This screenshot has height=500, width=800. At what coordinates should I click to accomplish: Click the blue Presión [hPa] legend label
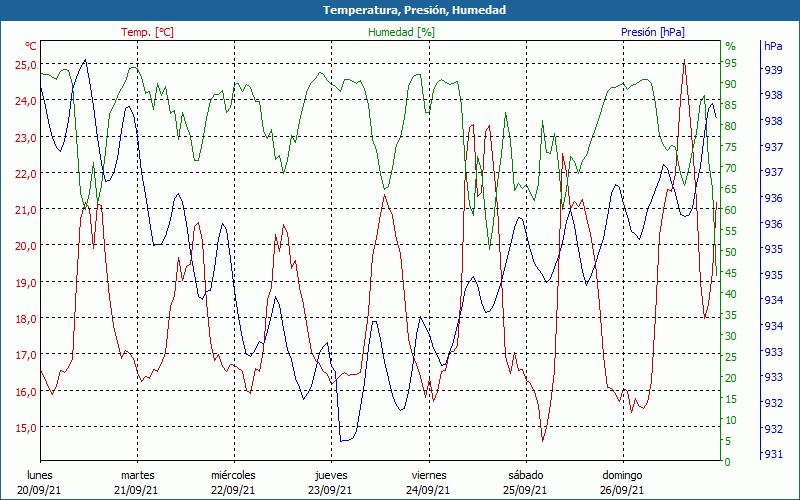point(653,32)
